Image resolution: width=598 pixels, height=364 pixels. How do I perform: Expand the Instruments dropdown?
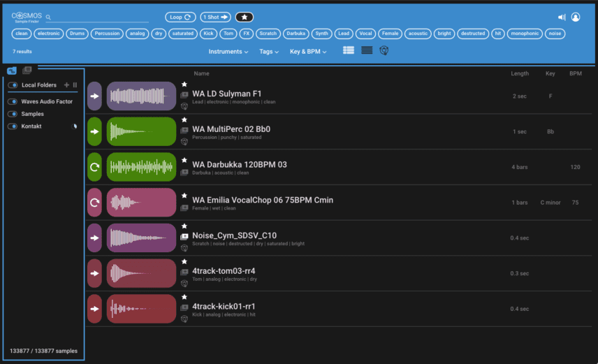pyautogui.click(x=228, y=52)
